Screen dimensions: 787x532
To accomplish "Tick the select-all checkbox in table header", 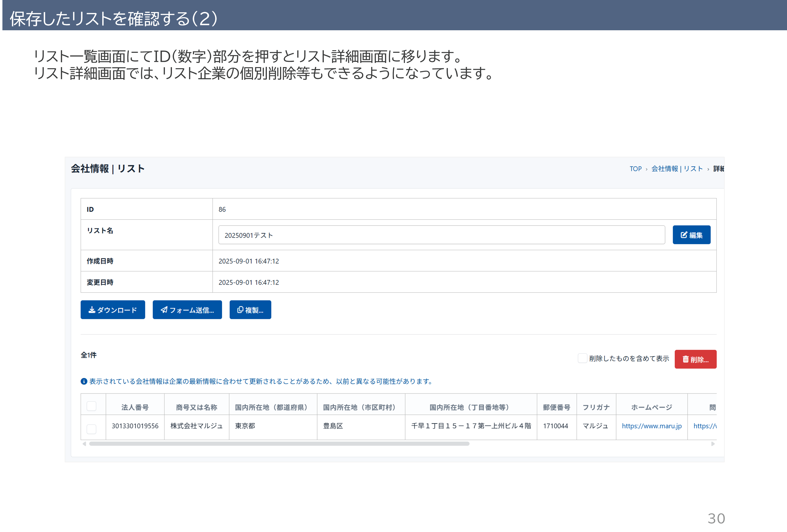I will coord(92,406).
